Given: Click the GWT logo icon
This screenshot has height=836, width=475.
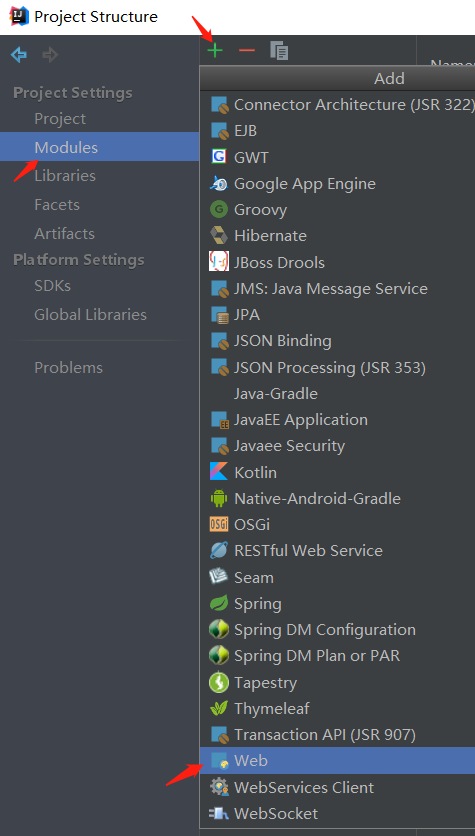Looking at the screenshot, I should [219, 157].
